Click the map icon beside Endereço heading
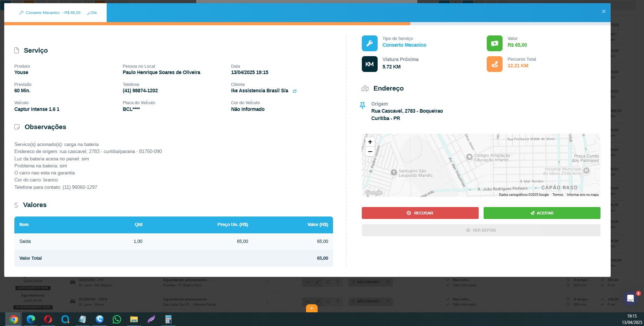The height and width of the screenshot is (326, 644). (x=365, y=88)
